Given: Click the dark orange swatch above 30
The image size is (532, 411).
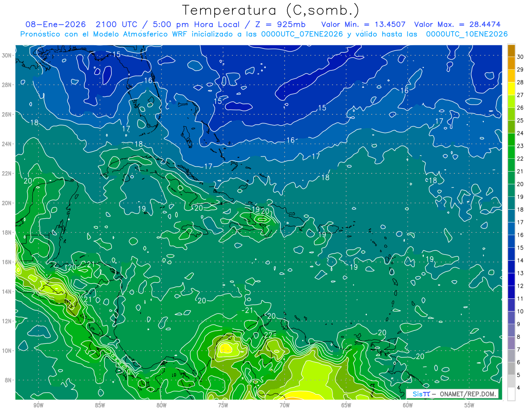Looking at the screenshot, I should pos(512,51).
